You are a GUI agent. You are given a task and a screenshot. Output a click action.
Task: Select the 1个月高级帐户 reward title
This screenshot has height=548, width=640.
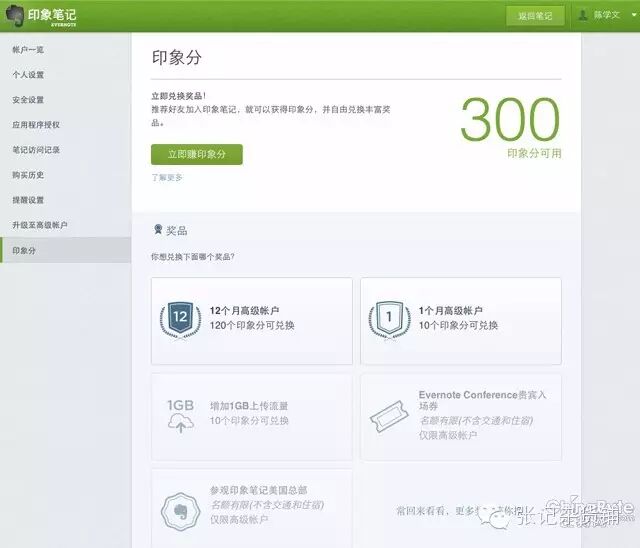(451, 311)
